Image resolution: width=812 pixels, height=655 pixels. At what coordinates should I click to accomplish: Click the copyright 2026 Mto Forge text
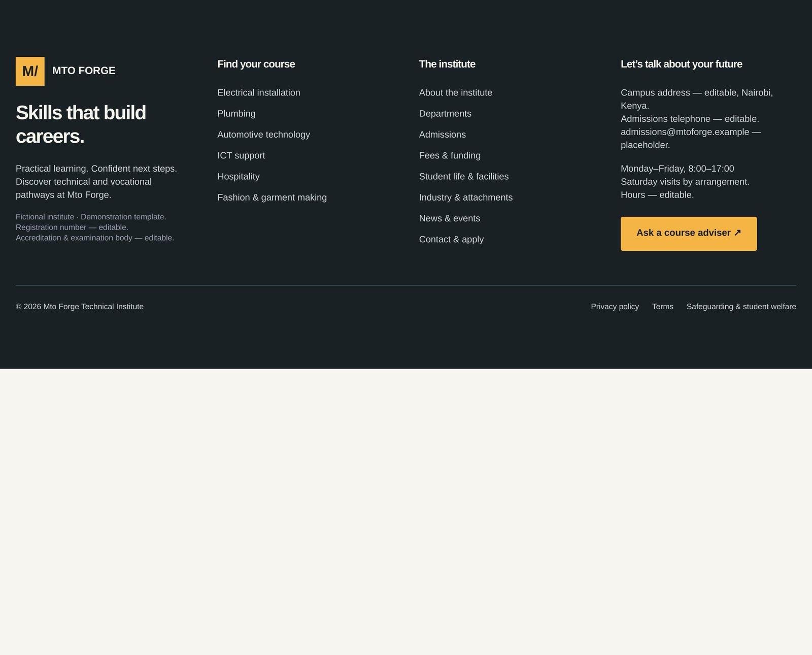80,307
